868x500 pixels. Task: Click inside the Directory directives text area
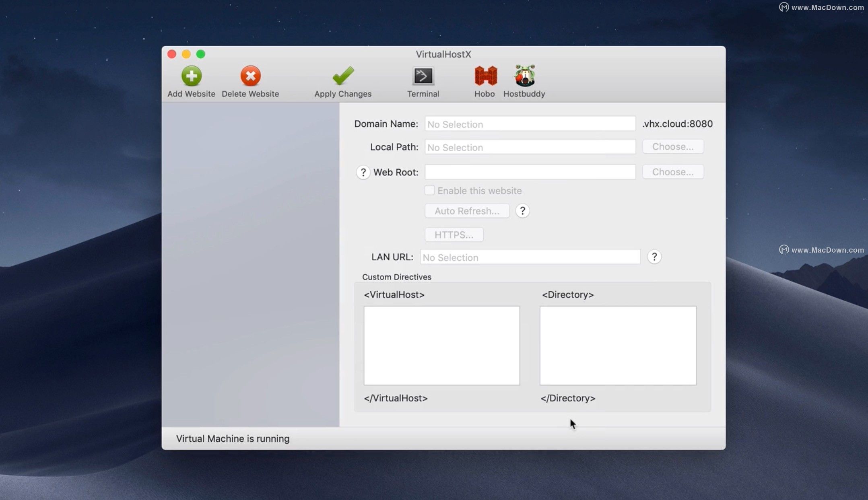coord(618,346)
